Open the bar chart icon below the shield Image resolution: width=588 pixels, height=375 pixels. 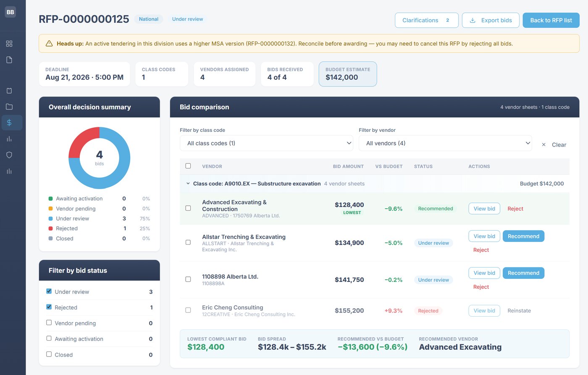[x=9, y=171]
